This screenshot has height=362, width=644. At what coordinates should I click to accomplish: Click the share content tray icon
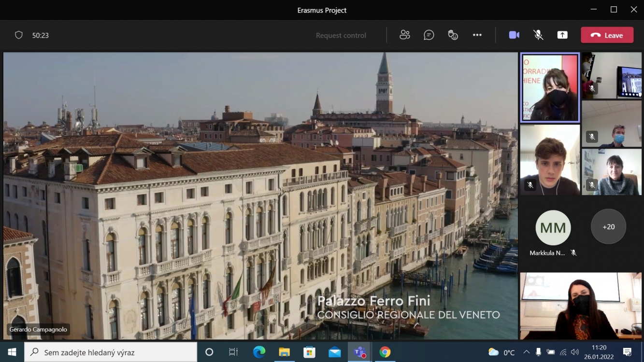562,35
